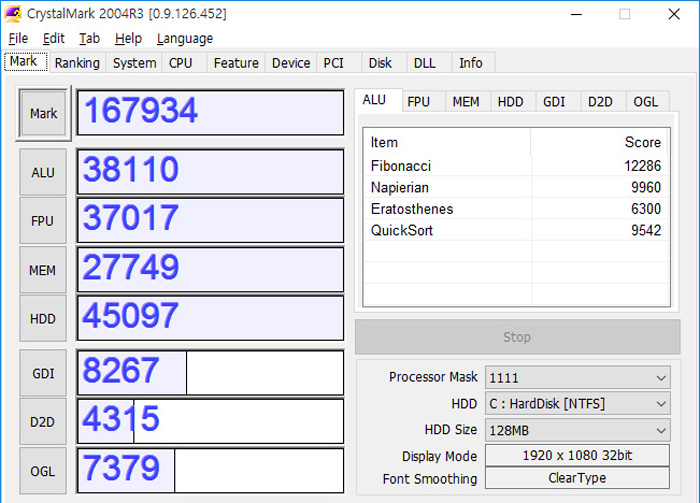Click MEM score 27749 field
The height and width of the screenshot is (503, 700).
[210, 270]
